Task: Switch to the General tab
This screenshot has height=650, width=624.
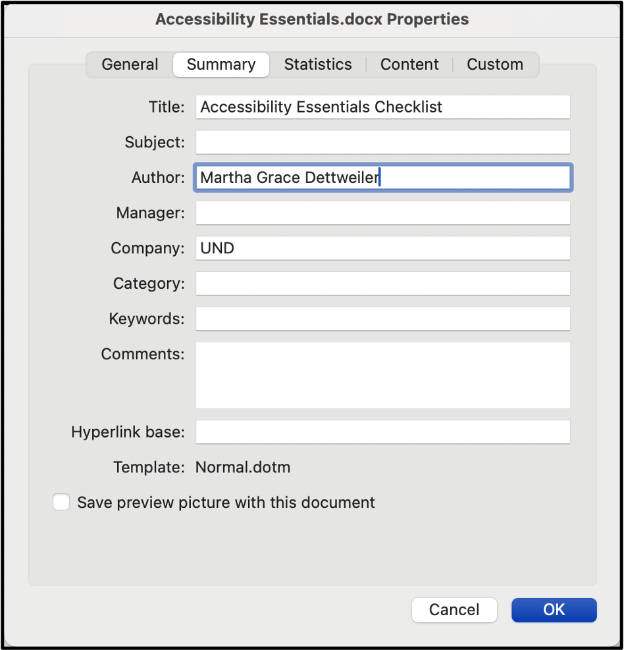Action: point(130,64)
